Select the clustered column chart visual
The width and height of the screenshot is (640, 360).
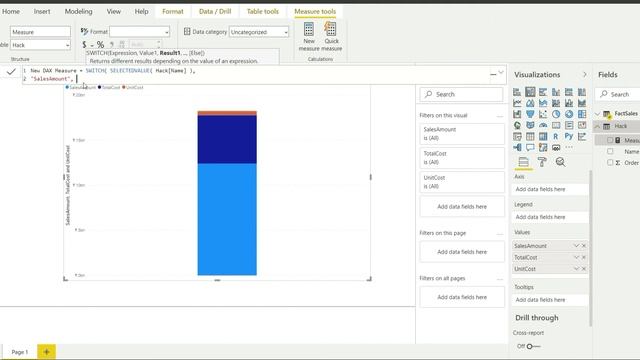556,92
